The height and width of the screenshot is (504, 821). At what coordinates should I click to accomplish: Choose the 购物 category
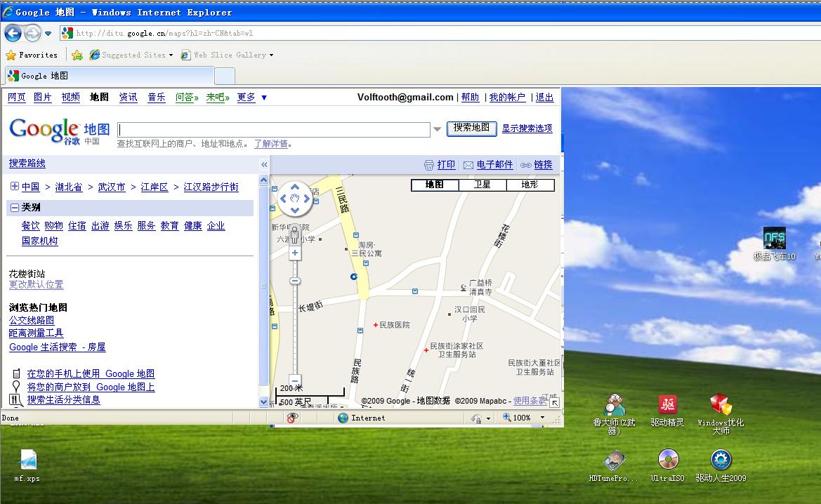53,225
